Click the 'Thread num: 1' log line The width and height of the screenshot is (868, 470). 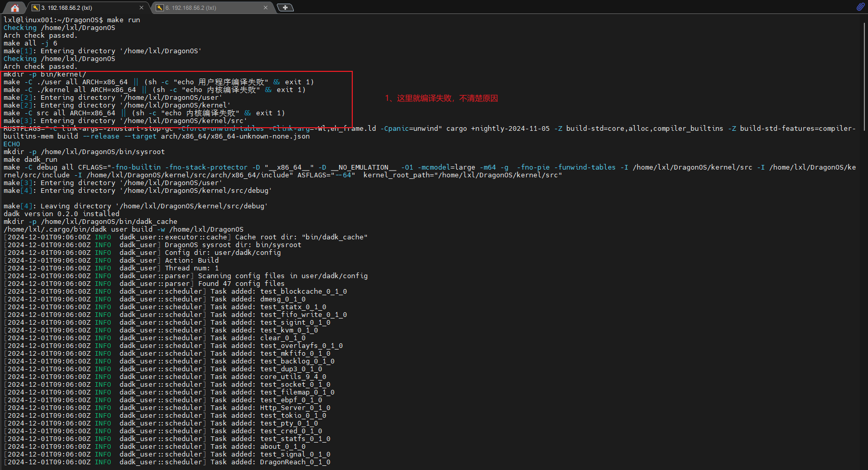[x=191, y=268]
